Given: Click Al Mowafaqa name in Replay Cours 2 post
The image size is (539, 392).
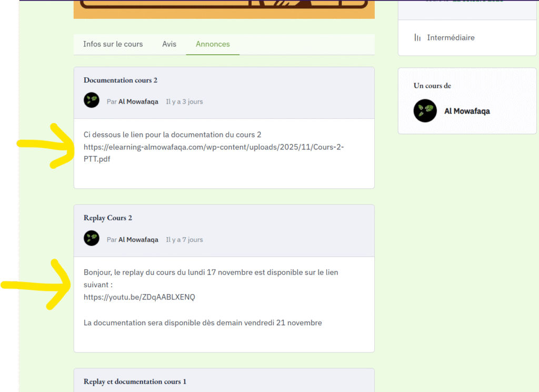Looking at the screenshot, I should [x=138, y=239].
